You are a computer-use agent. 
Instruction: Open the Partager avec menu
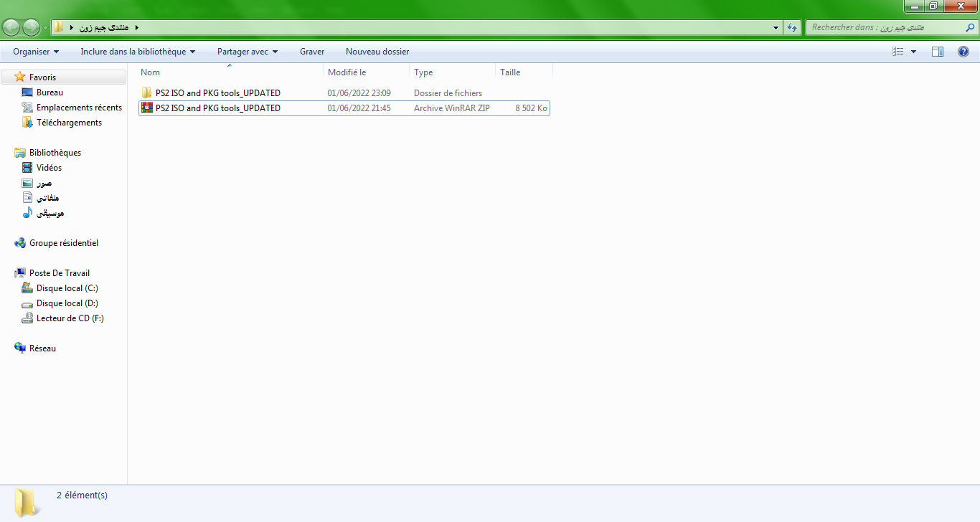tap(248, 52)
